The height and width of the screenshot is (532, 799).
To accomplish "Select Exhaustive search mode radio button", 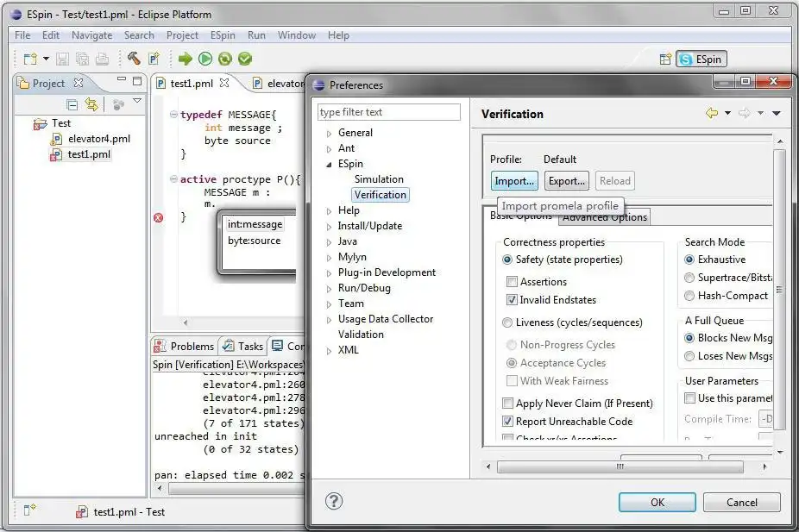I will click(689, 260).
